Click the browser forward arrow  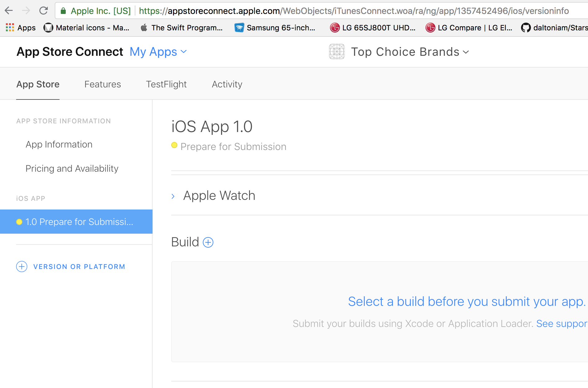click(26, 11)
